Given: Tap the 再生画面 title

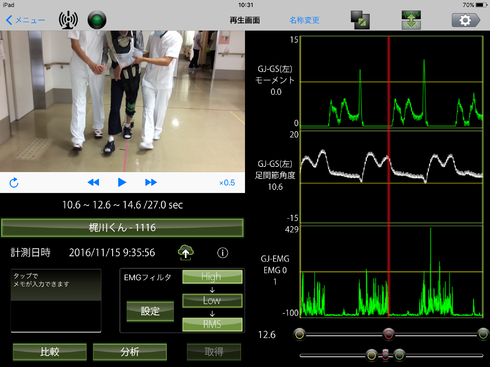Looking at the screenshot, I should pyautogui.click(x=245, y=20).
